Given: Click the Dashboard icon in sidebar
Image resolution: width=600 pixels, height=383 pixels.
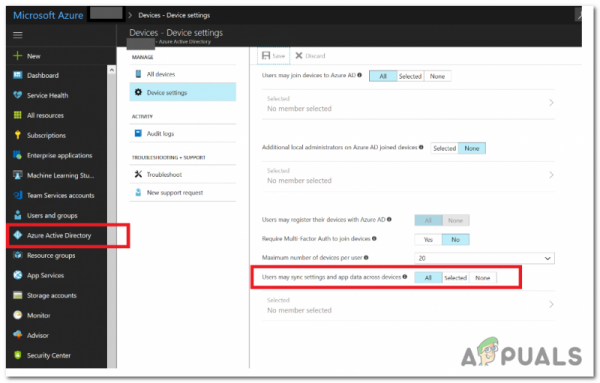Looking at the screenshot, I should 18,75.
